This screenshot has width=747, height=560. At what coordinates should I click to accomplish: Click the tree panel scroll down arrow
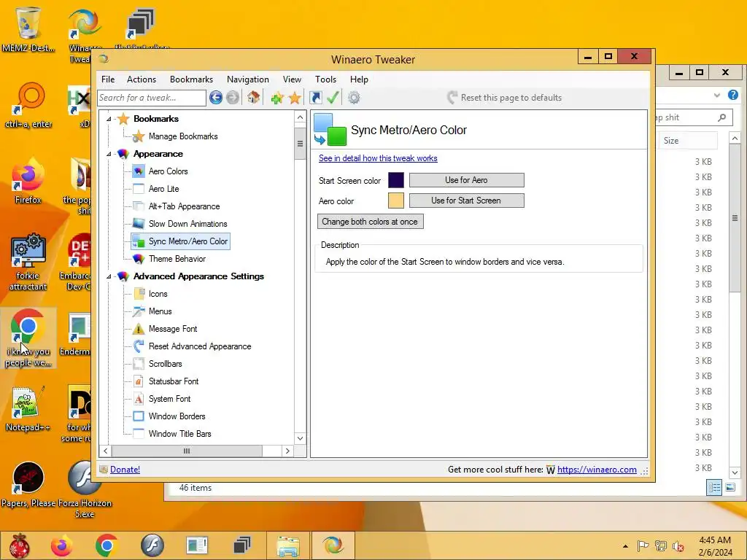[300, 438]
